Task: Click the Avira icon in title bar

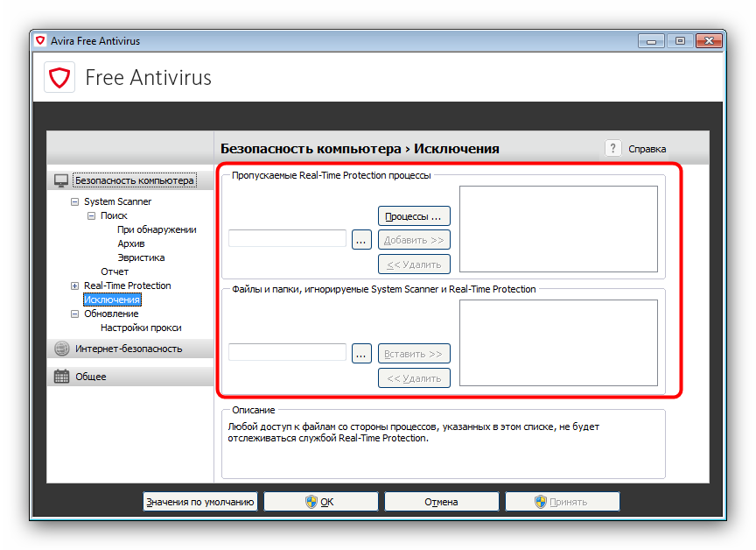Action: 40,41
